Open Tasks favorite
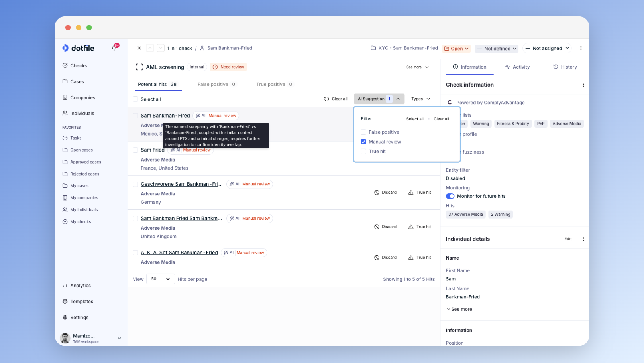Viewport: 644px width, 363px height. 72,138
